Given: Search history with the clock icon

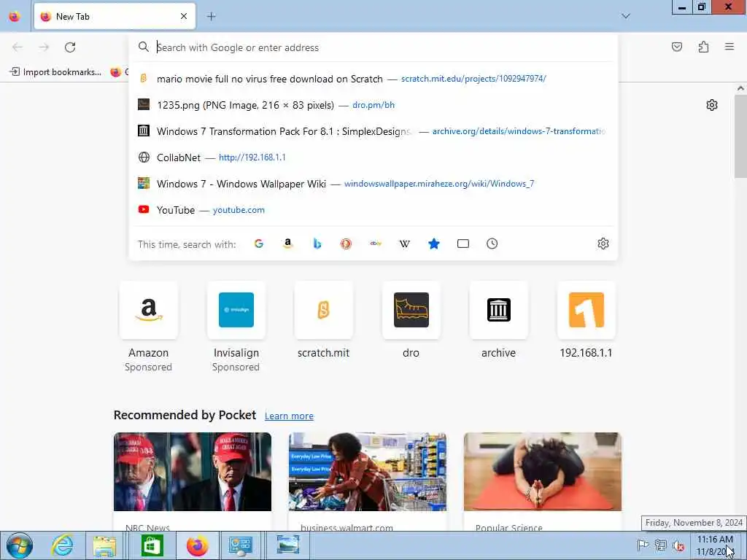Looking at the screenshot, I should tap(492, 244).
